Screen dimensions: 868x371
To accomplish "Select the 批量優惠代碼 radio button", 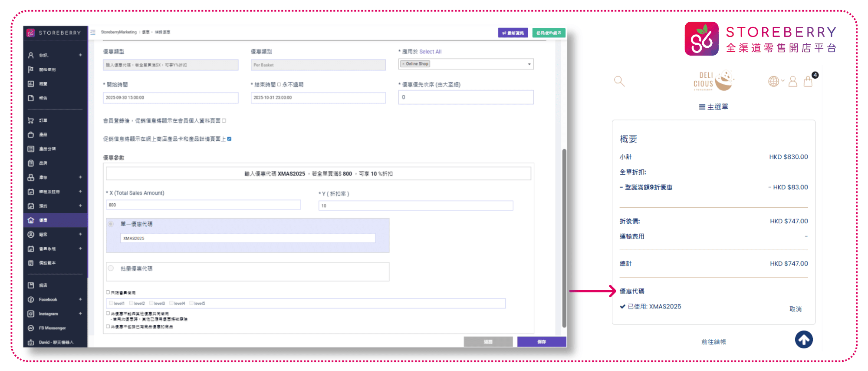I will [111, 268].
